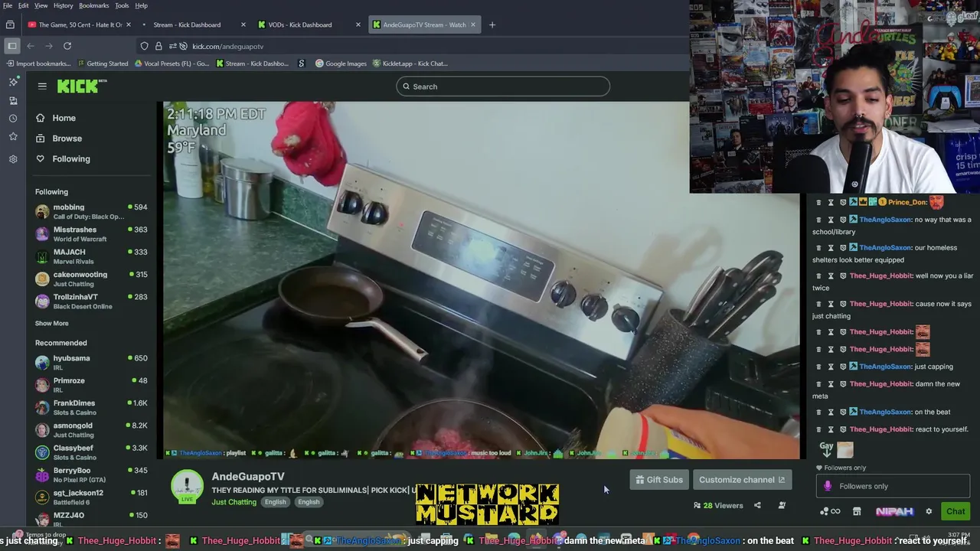The height and width of the screenshot is (551, 980).
Task: Open hyubsama recommended channel
Action: point(91,363)
